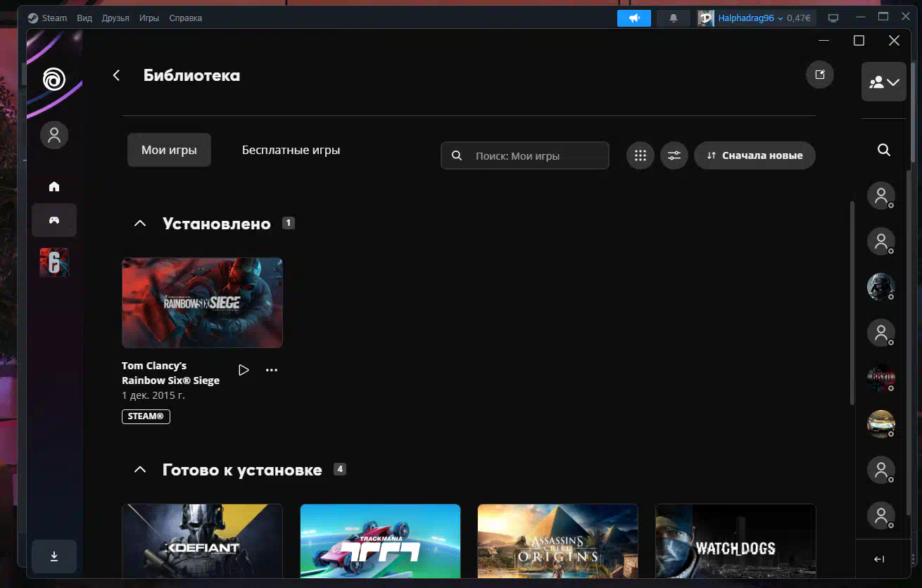Open Assassin's Creed Origins card
This screenshot has height=588, width=922.
point(557,540)
